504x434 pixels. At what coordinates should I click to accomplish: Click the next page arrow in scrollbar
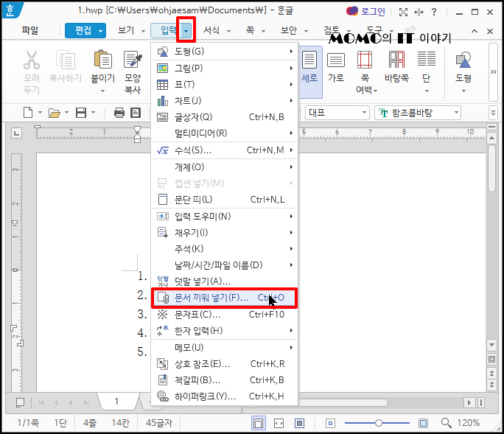tap(491, 384)
